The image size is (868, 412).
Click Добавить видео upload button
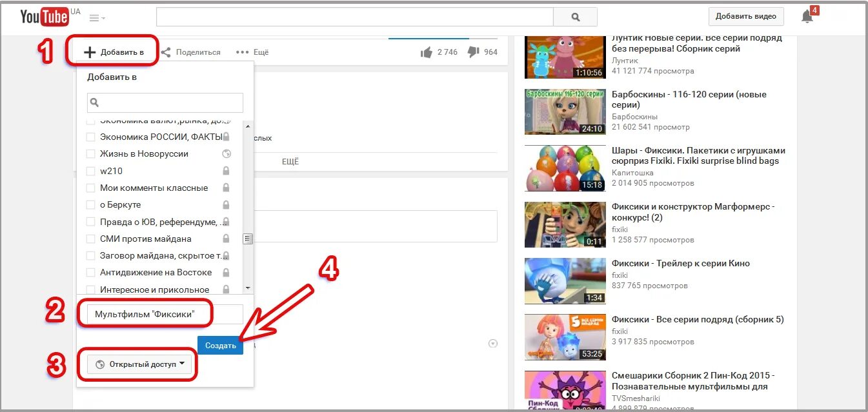tap(746, 17)
